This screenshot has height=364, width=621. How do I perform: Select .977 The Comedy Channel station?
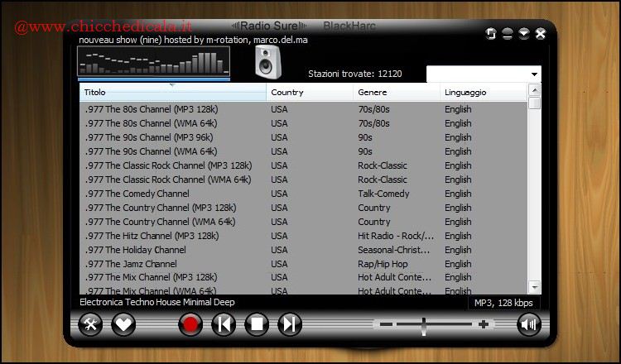click(137, 194)
